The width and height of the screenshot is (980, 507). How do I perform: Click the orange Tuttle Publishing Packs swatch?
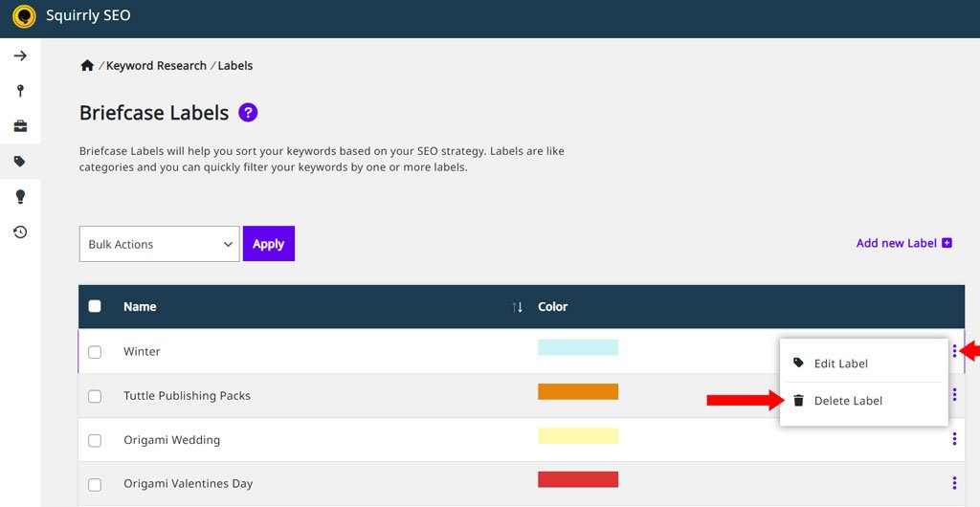pos(578,391)
